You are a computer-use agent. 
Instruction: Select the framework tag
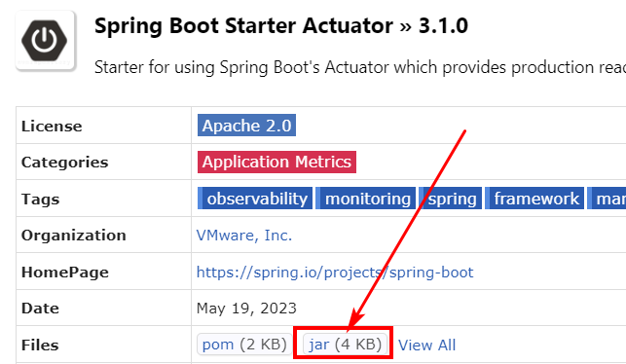534,199
